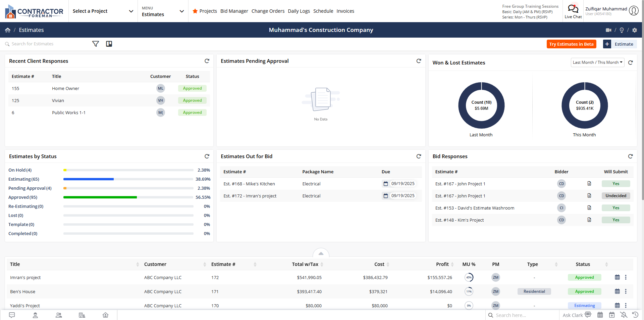Refresh Recent Client Responses widget
The width and height of the screenshot is (644, 320).
(207, 61)
